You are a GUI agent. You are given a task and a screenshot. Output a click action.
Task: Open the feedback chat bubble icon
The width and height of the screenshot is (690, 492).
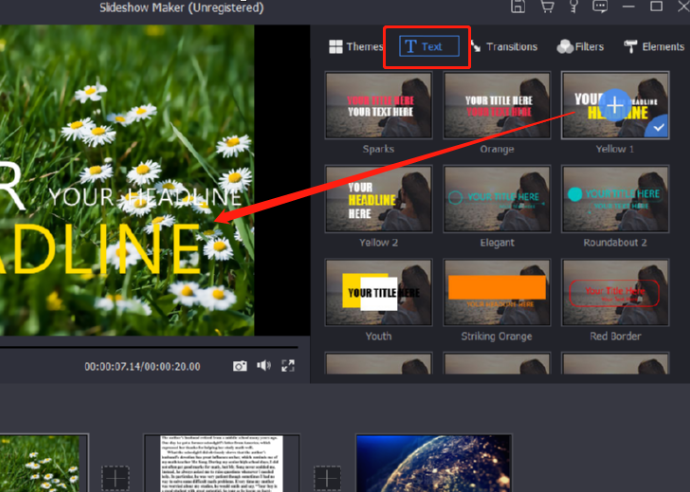(600, 6)
